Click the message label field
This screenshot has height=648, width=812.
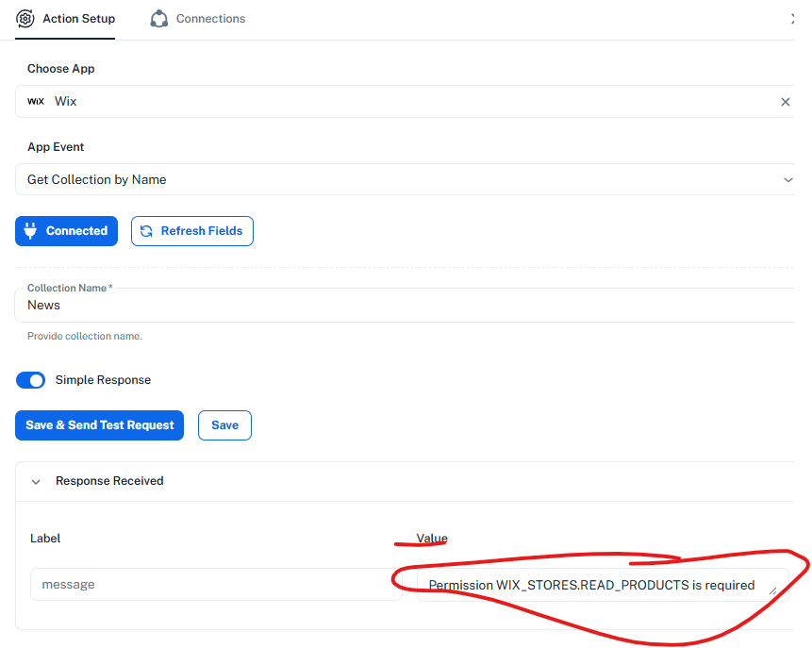pyautogui.click(x=216, y=585)
